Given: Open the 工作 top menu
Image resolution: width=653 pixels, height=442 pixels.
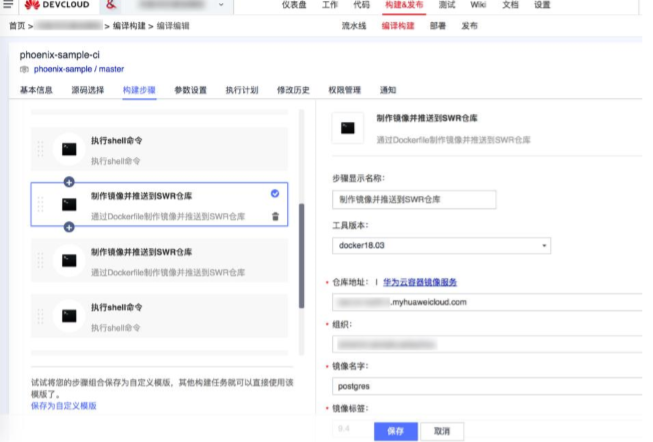Looking at the screenshot, I should click(329, 5).
